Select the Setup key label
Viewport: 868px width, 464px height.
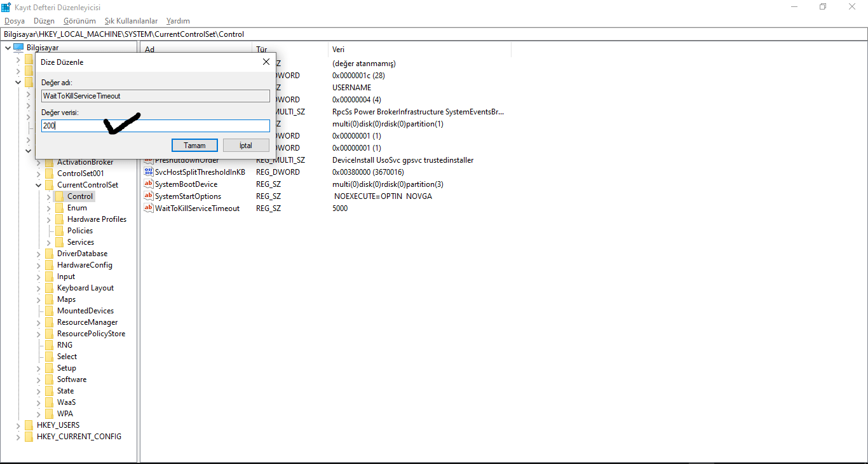(67, 368)
